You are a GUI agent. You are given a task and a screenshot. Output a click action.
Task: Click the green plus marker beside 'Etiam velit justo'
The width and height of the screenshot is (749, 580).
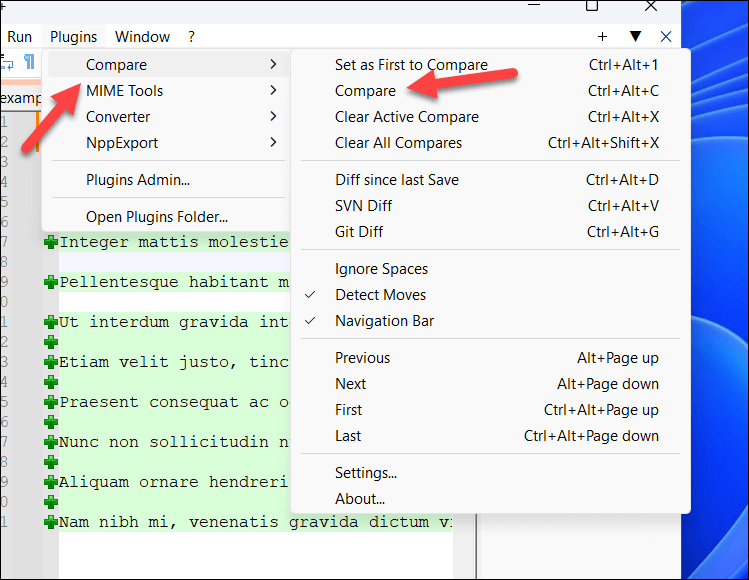pyautogui.click(x=50, y=362)
